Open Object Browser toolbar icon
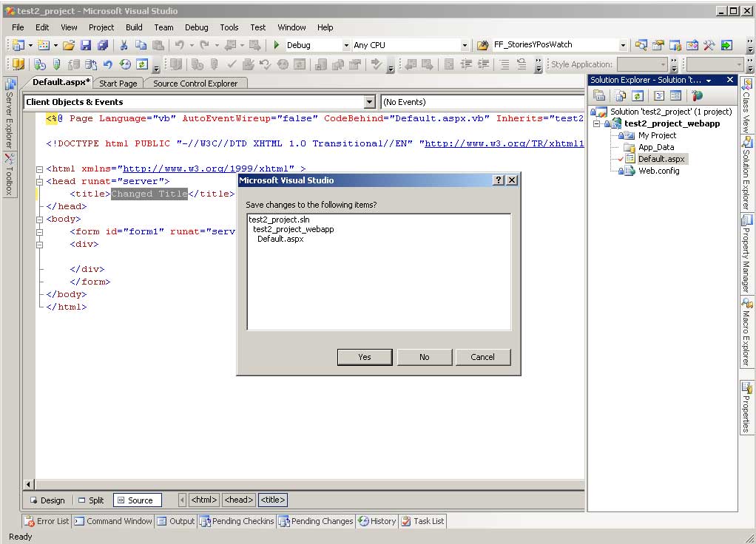Viewport: 756px width, 544px height. [x=692, y=45]
